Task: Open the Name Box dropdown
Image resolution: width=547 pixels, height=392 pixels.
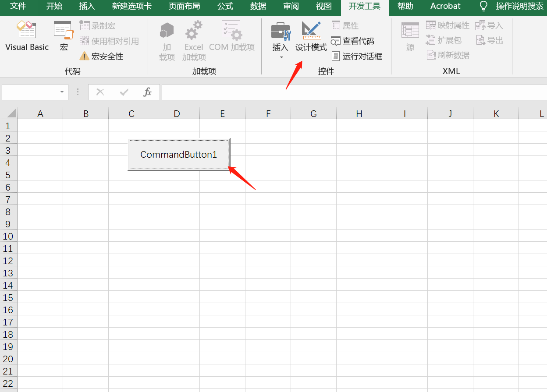Action: [62, 92]
